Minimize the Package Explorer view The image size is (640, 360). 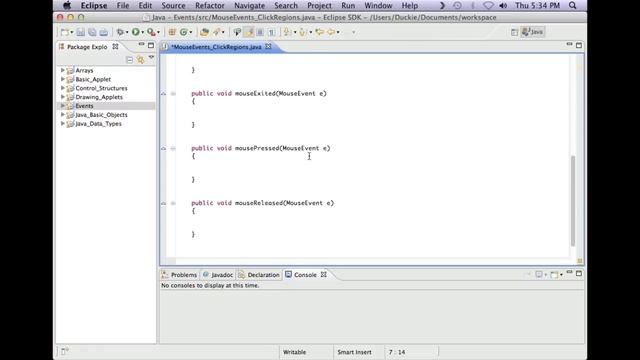(141, 44)
